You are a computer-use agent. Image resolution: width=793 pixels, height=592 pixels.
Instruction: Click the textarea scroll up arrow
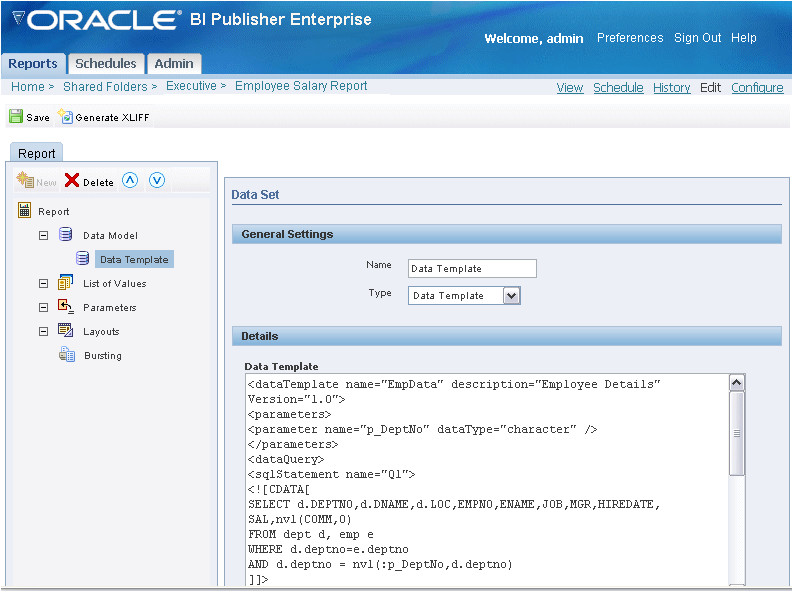[x=737, y=383]
